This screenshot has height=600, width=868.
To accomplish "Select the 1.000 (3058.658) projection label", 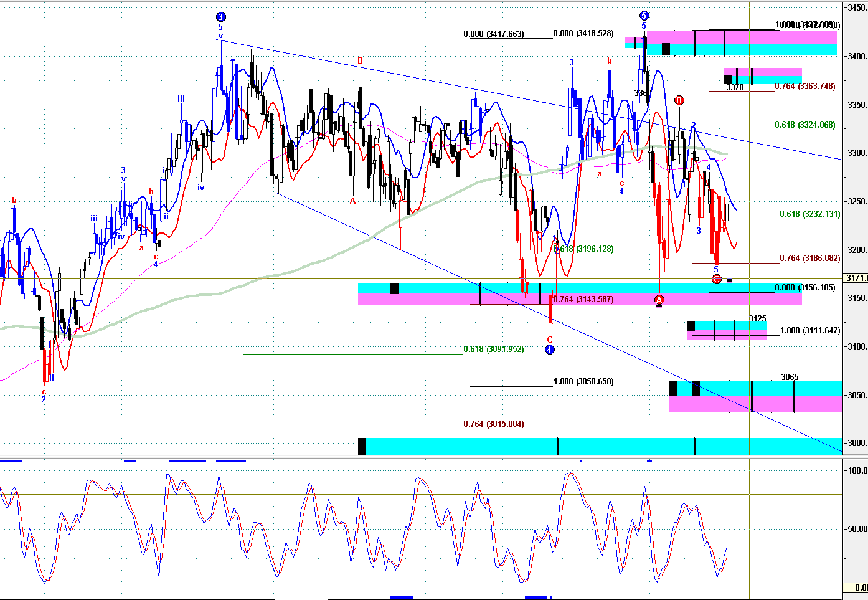I will coord(583,382).
